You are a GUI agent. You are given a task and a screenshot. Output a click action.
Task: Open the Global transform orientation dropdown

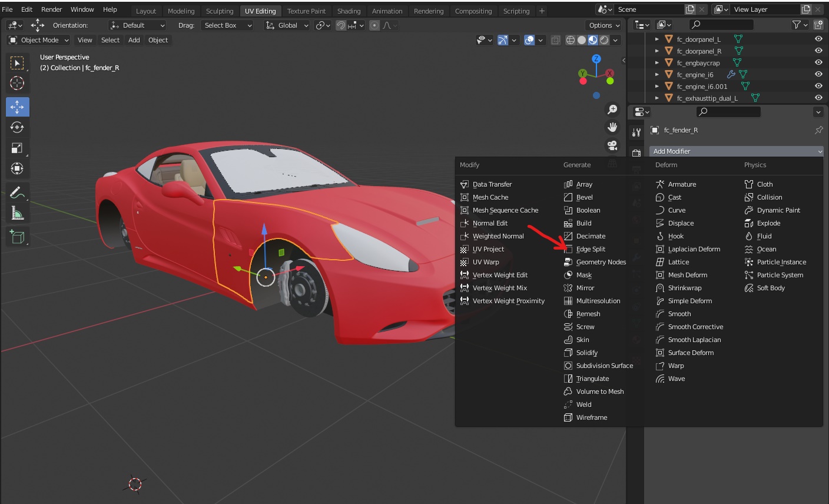(287, 25)
